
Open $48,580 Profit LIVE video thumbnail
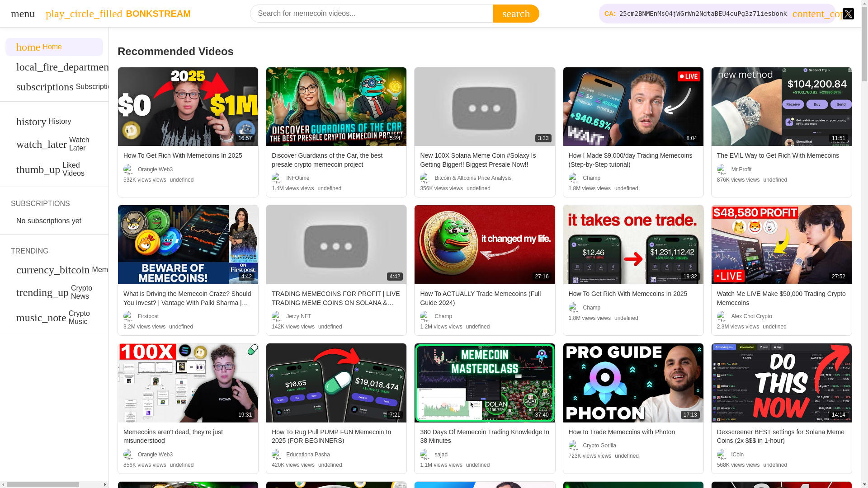(x=781, y=244)
